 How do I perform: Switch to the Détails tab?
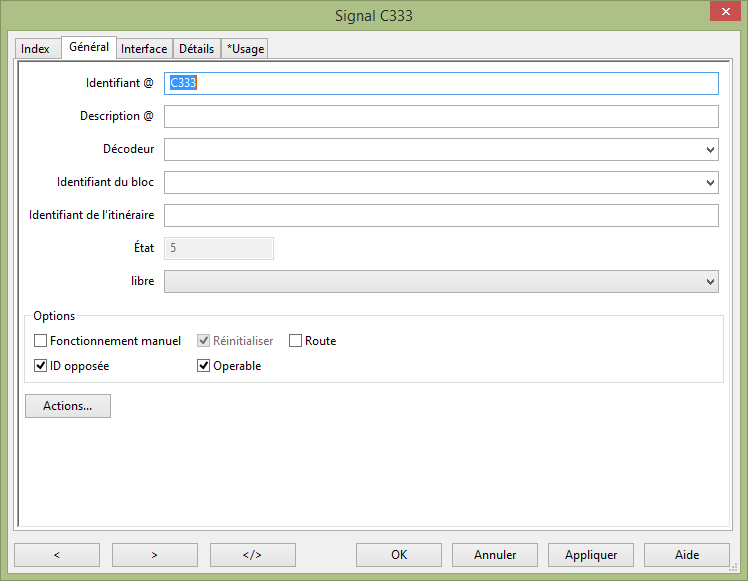pyautogui.click(x=196, y=49)
